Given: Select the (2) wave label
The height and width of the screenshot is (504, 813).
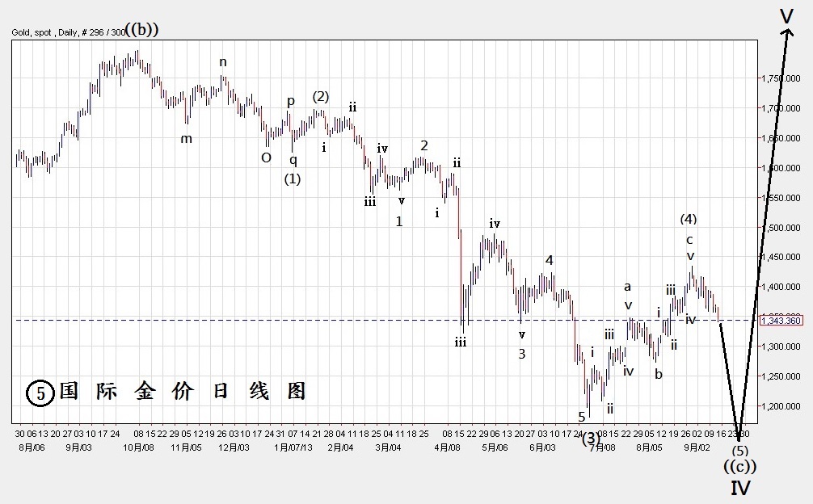Looking at the screenshot, I should point(321,96).
